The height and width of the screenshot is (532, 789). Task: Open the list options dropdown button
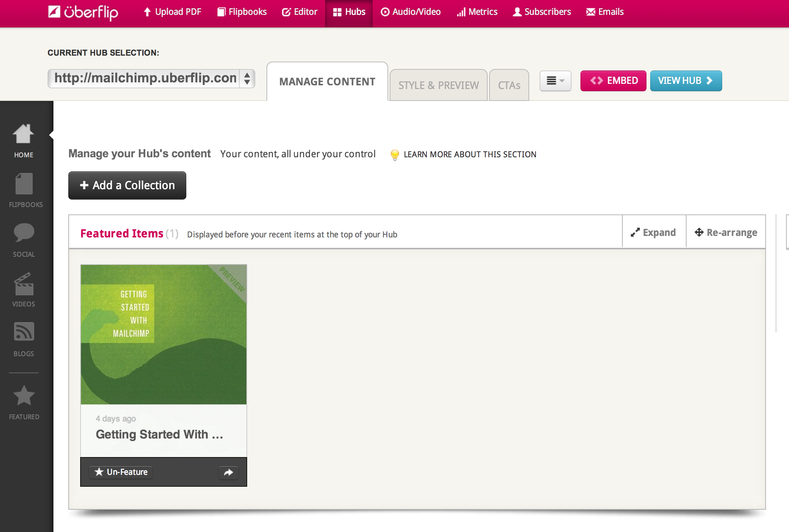click(x=555, y=81)
